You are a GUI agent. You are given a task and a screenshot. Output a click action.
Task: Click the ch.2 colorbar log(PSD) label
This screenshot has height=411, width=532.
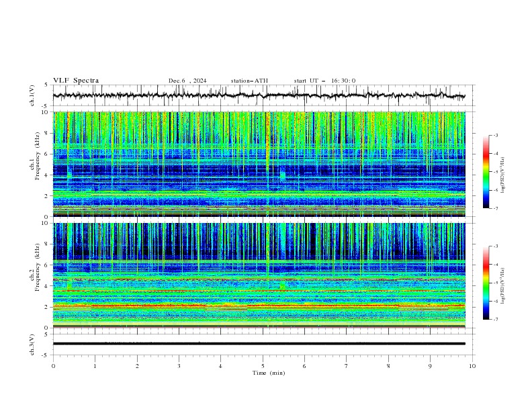tap(502, 285)
